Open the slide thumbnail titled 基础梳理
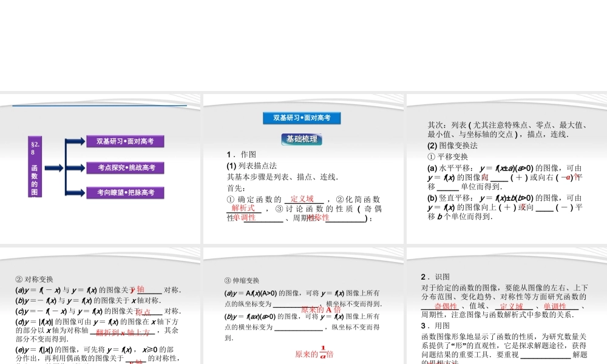 (303, 169)
